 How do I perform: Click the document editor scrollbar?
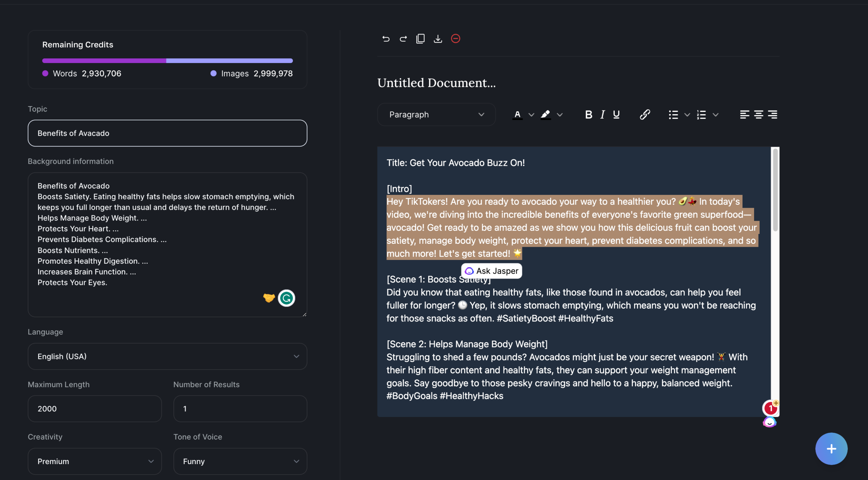pos(775,190)
